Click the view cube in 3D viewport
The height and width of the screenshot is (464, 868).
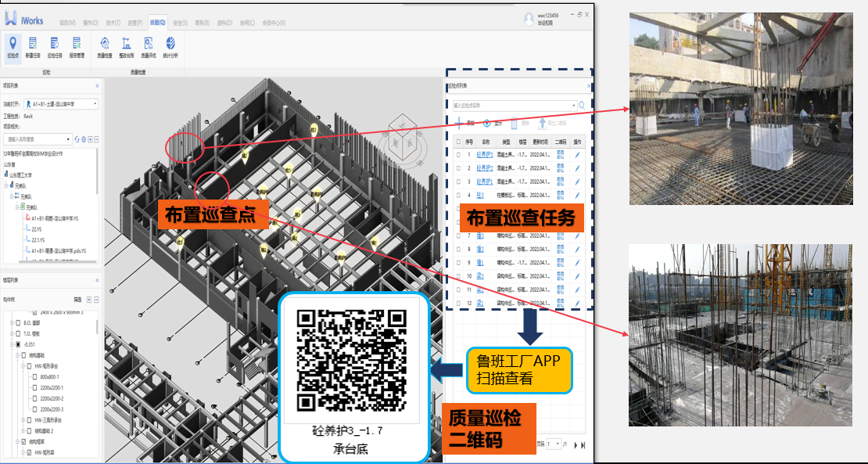pos(404,138)
